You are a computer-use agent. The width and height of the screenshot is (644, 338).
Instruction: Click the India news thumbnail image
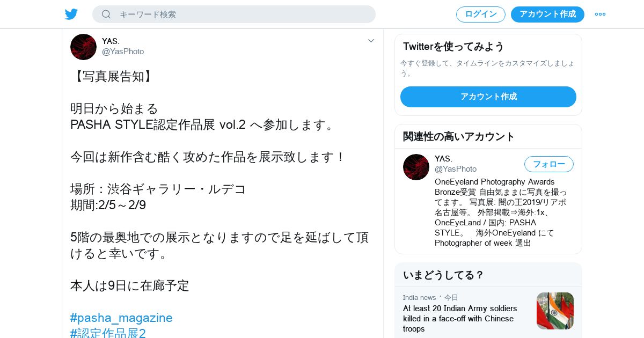tap(555, 311)
